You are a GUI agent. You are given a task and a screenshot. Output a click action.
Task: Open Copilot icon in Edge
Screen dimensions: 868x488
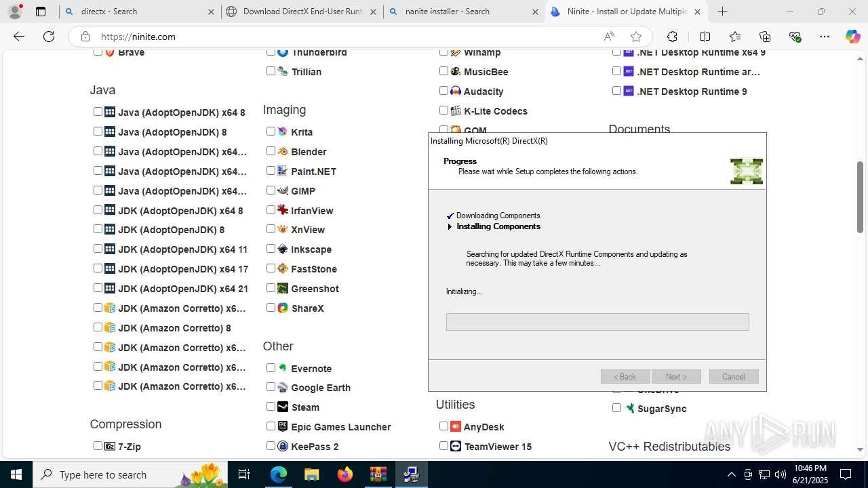[852, 37]
